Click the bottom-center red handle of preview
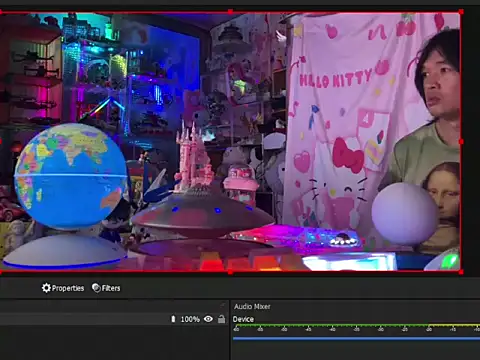480x360 pixels. pos(230,272)
